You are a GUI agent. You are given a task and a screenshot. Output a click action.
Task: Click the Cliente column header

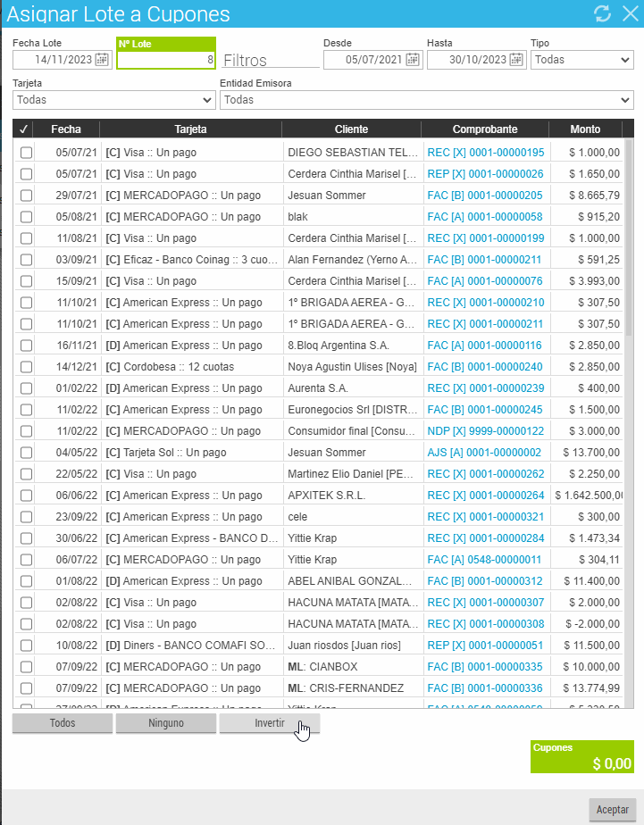pyautogui.click(x=351, y=129)
